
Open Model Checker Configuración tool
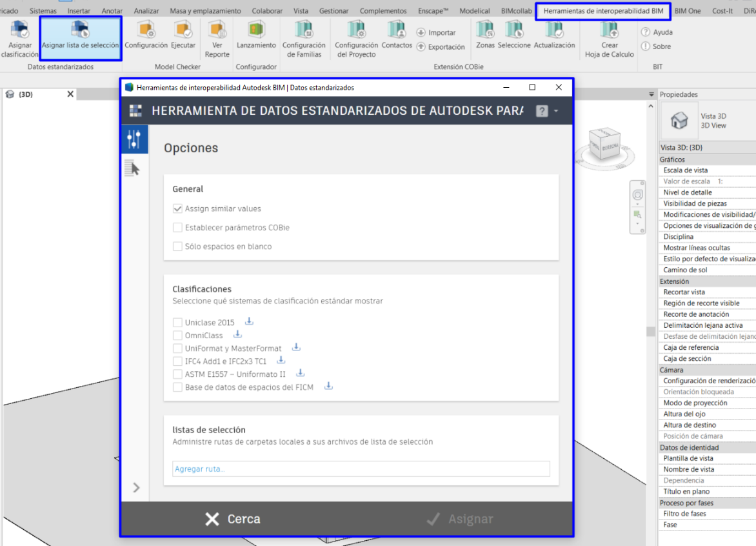pyautogui.click(x=146, y=35)
